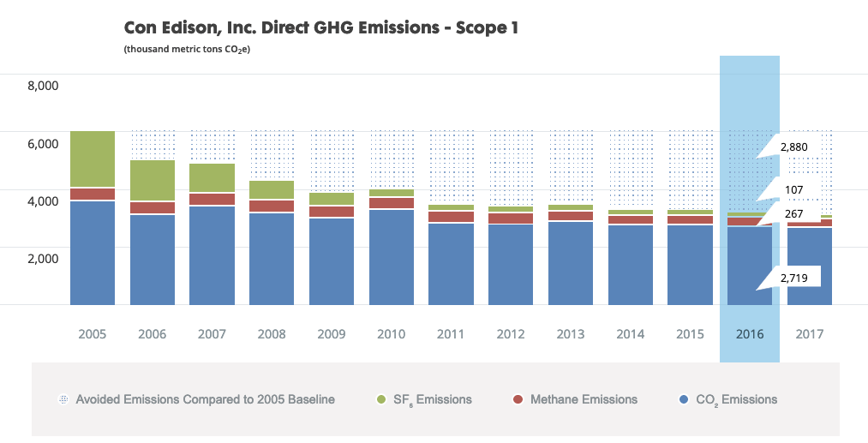Click the 2009 x-axis label
This screenshot has height=443, width=868.
click(332, 334)
